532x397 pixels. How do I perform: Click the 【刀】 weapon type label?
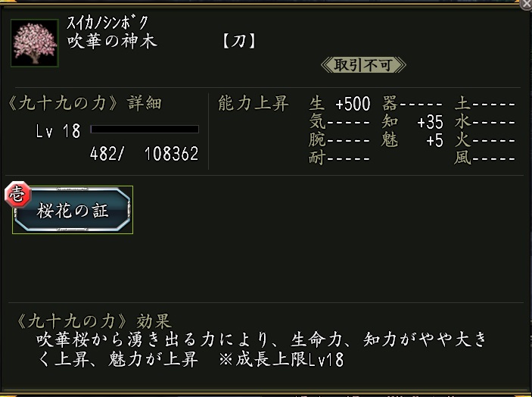click(x=238, y=41)
